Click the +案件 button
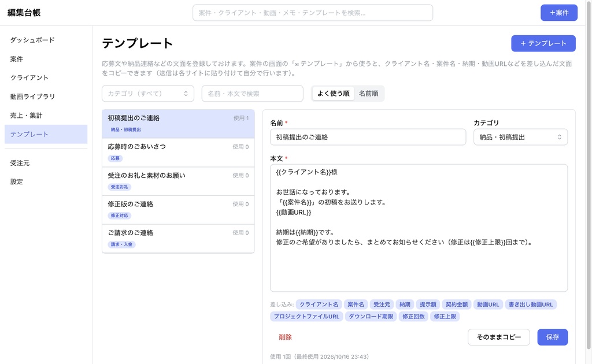The width and height of the screenshot is (592, 364). pos(559,13)
